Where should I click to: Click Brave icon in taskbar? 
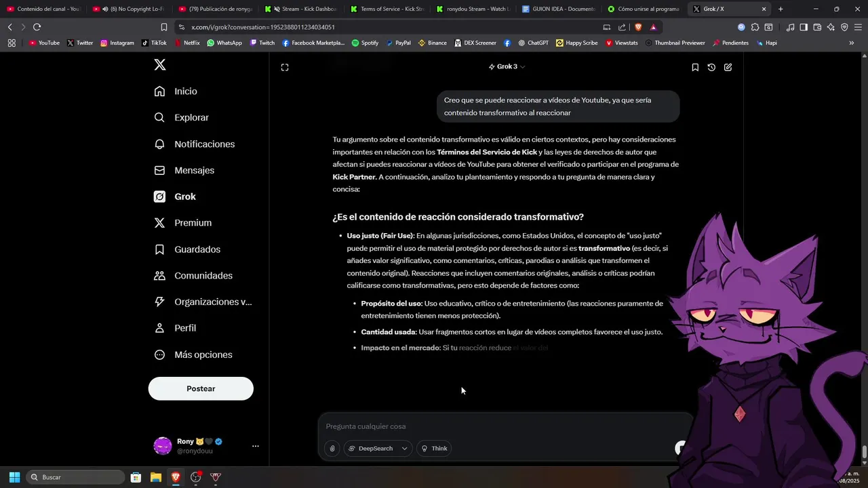point(176,477)
